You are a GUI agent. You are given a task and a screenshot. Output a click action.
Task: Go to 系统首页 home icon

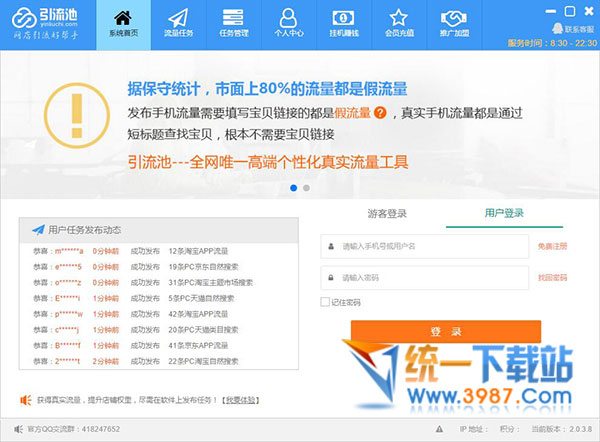click(x=123, y=18)
